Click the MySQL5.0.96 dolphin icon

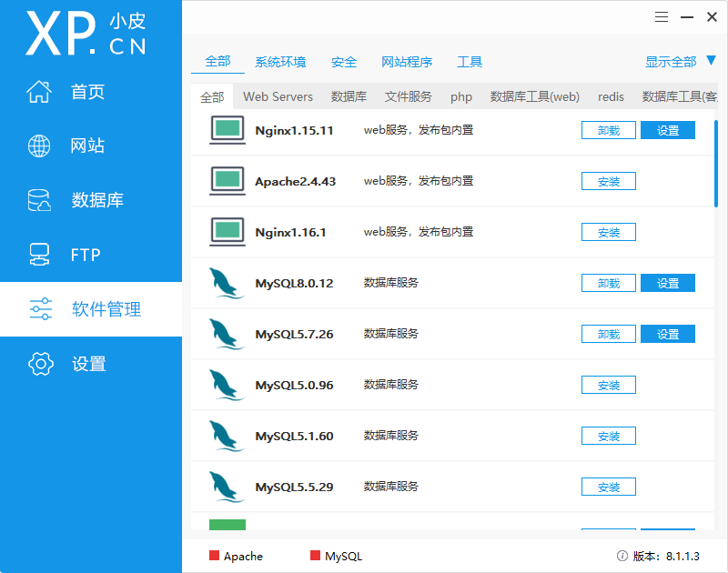(226, 385)
